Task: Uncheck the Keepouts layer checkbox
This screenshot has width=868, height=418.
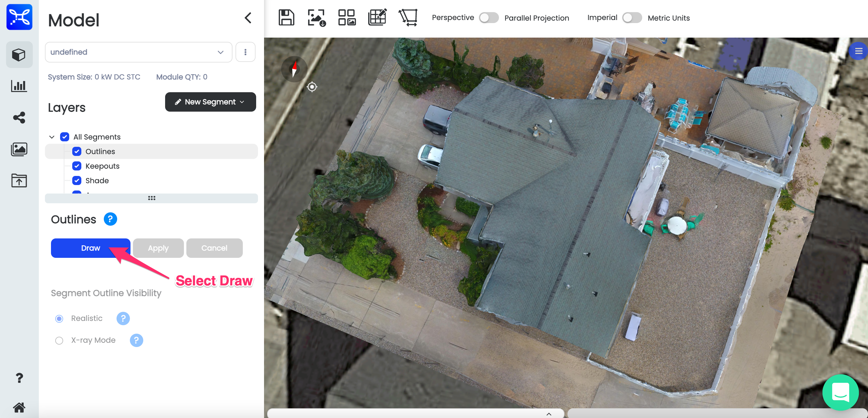Action: 77,166
